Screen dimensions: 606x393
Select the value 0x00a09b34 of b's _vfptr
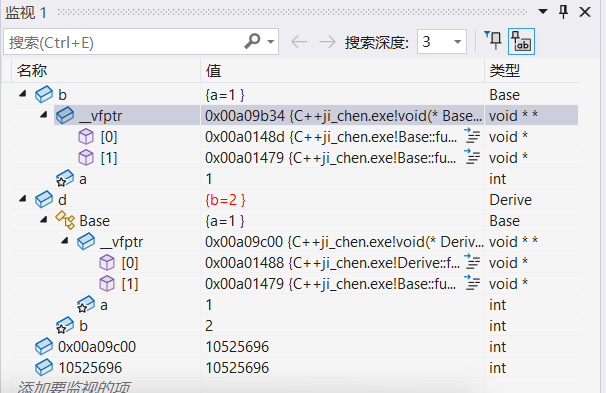(245, 116)
